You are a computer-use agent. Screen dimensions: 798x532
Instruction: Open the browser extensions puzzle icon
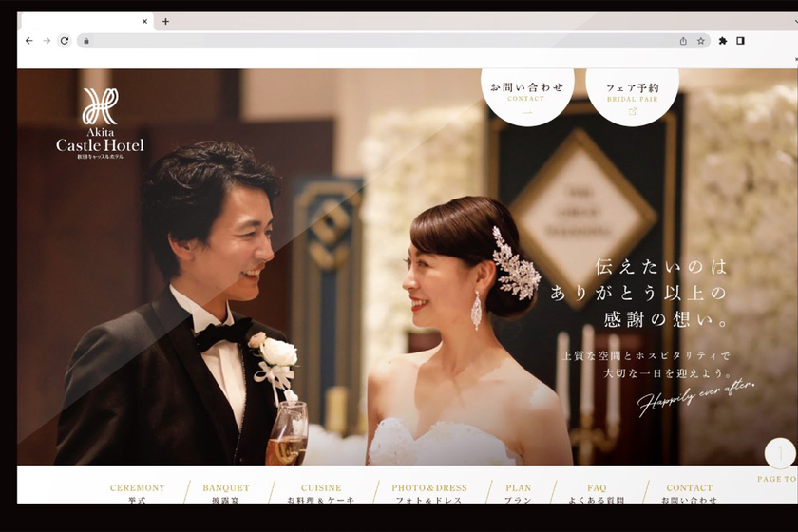pyautogui.click(x=723, y=41)
